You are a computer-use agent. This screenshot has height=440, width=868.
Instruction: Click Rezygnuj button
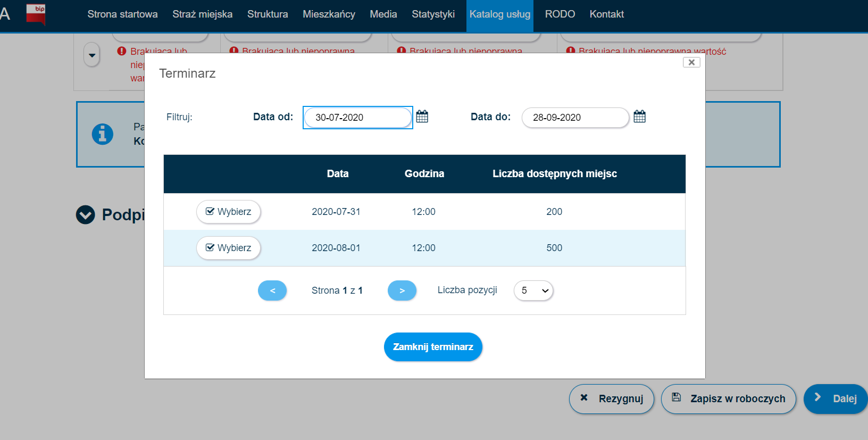click(612, 399)
